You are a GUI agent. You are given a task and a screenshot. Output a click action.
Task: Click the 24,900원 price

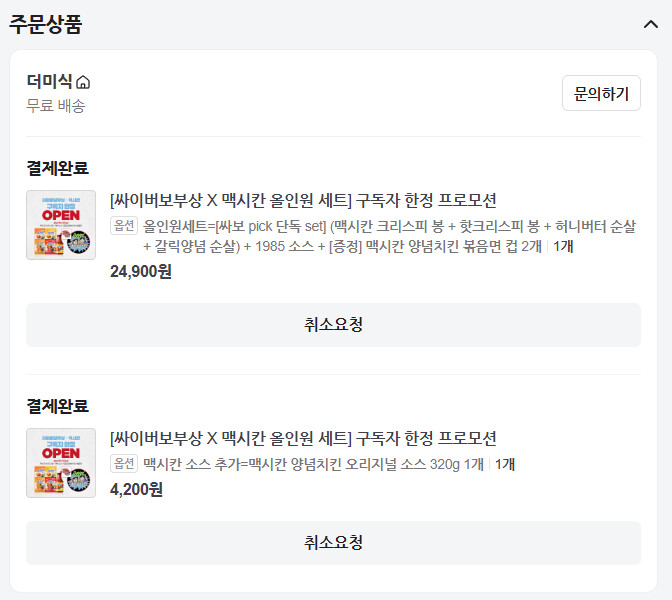pos(141,271)
